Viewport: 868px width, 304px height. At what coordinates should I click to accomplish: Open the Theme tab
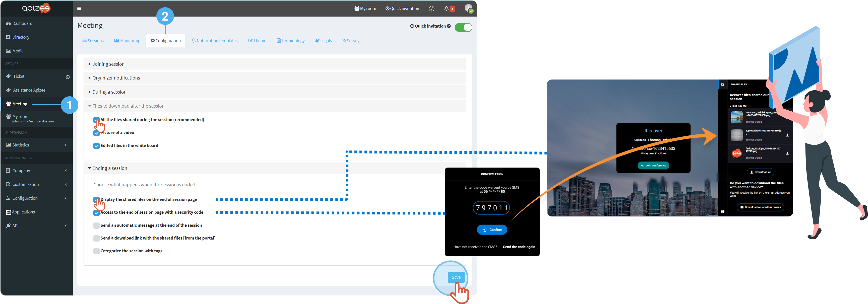pyautogui.click(x=257, y=41)
